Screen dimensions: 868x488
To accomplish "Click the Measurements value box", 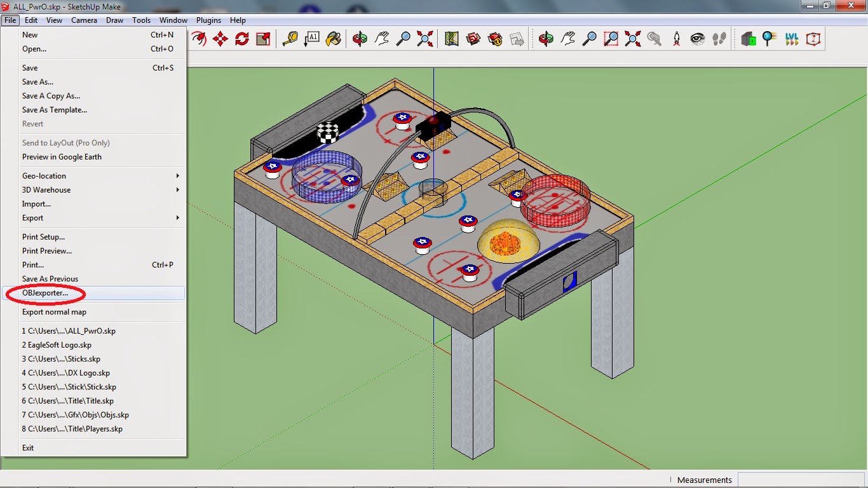I will [802, 480].
